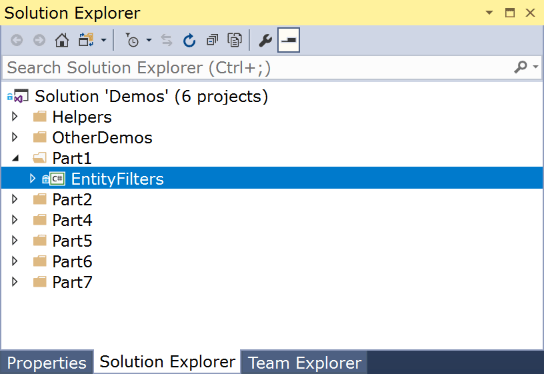This screenshot has height=374, width=544.
Task: Click the open Part1 folder icon
Action: click(x=40, y=158)
